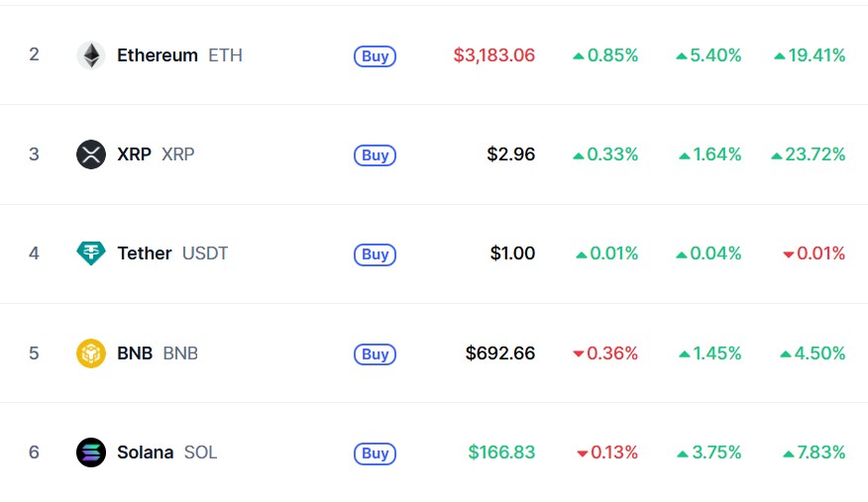
Task: Click the ETH ticker symbol
Action: [x=225, y=55]
